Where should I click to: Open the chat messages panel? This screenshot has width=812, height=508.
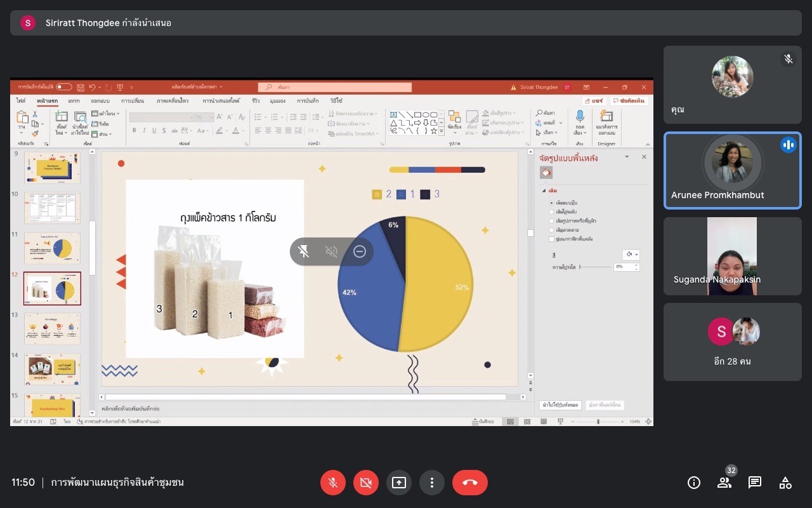tap(754, 483)
